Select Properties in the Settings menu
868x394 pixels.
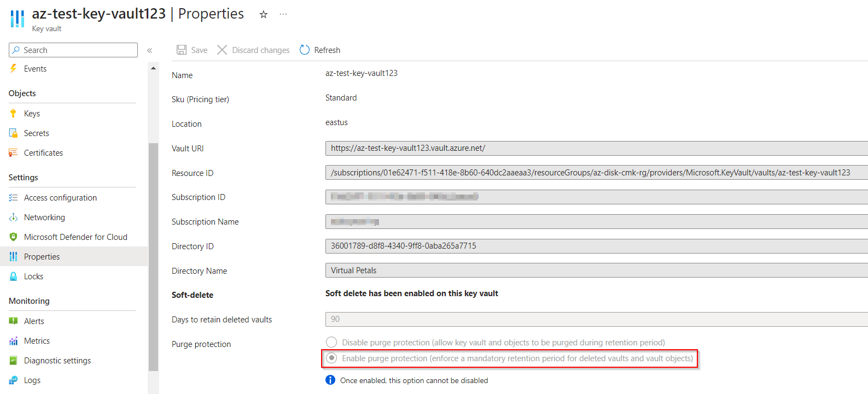(74, 256)
